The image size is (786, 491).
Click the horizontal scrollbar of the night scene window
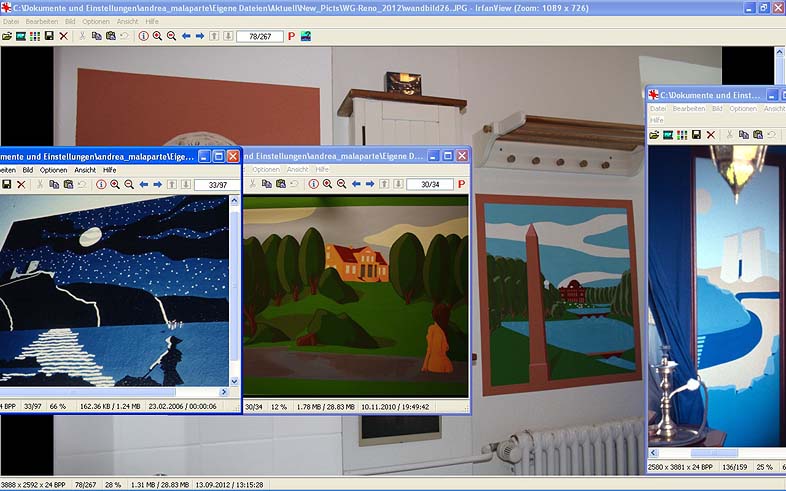100,392
